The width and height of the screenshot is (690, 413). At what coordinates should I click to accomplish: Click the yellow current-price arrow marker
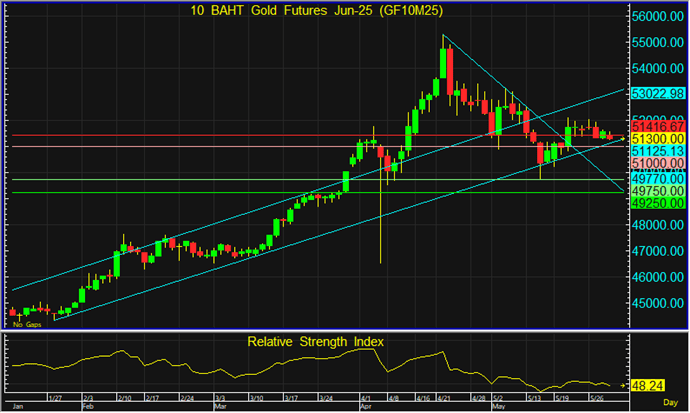(x=621, y=138)
